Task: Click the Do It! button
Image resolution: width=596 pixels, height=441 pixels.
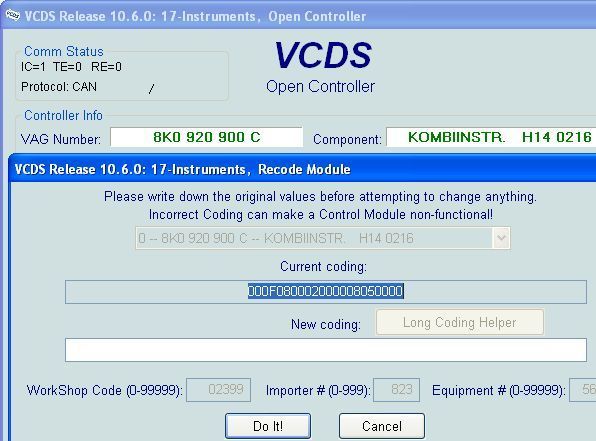Action: pos(268,426)
